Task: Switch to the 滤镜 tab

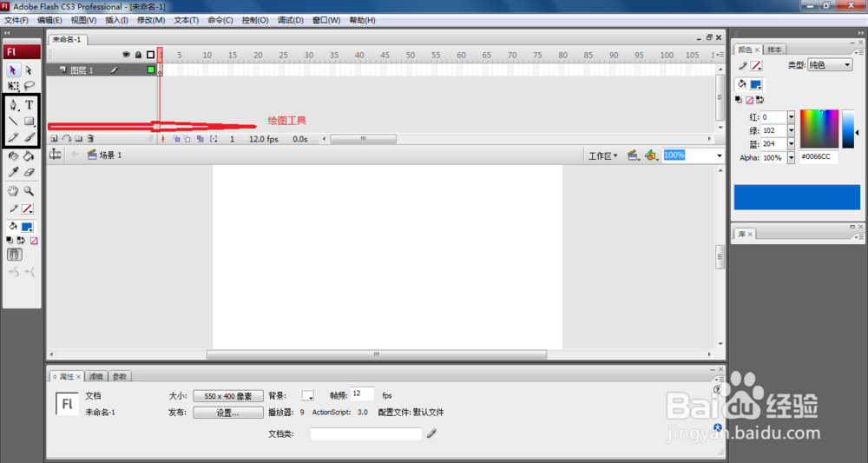Action: click(95, 377)
